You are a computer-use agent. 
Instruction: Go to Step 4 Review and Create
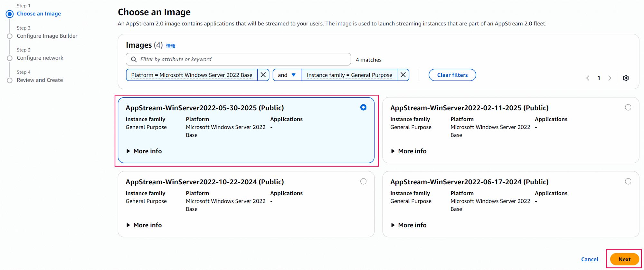pyautogui.click(x=40, y=80)
